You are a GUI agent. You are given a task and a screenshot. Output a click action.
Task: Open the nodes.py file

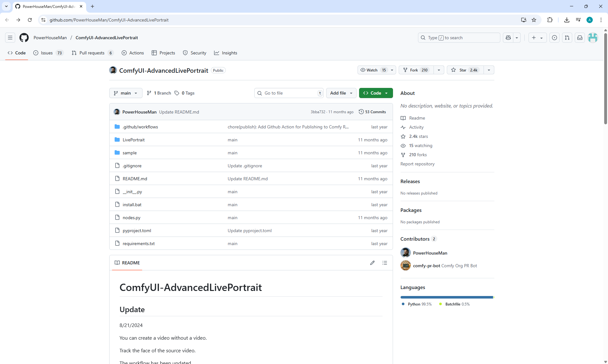131,218
